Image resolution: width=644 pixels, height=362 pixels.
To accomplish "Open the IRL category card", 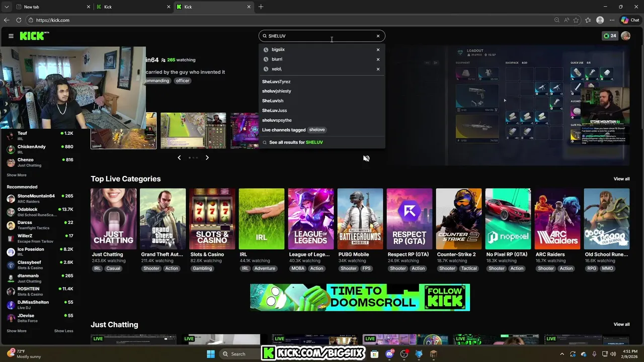I will pyautogui.click(x=261, y=219).
